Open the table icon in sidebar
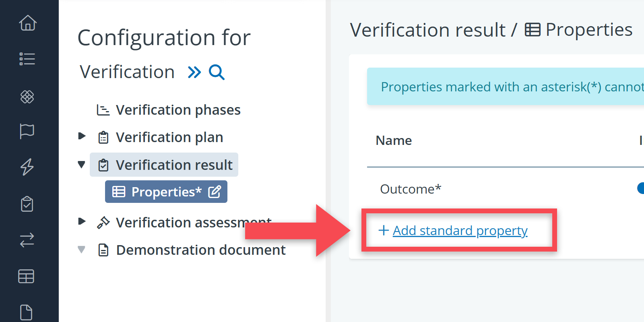This screenshot has width=644, height=322. pos(27,277)
